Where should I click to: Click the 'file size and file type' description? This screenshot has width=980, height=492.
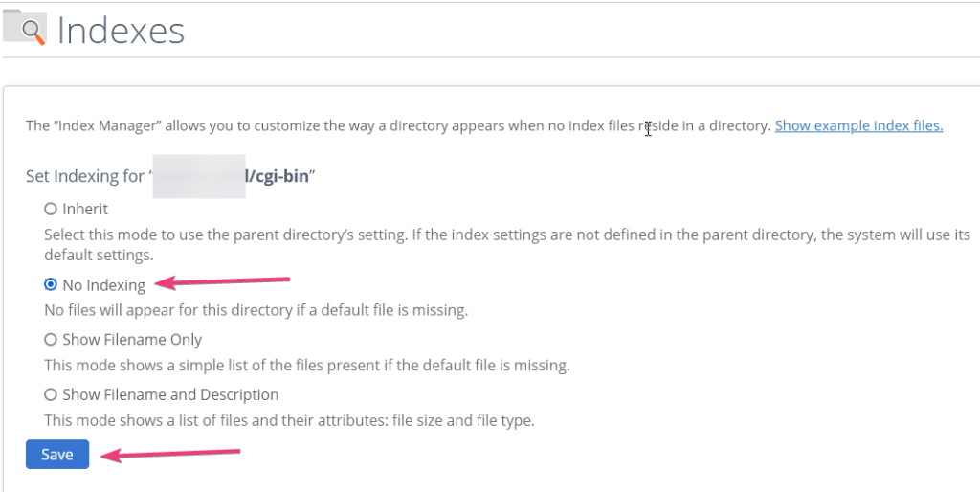[x=289, y=420]
